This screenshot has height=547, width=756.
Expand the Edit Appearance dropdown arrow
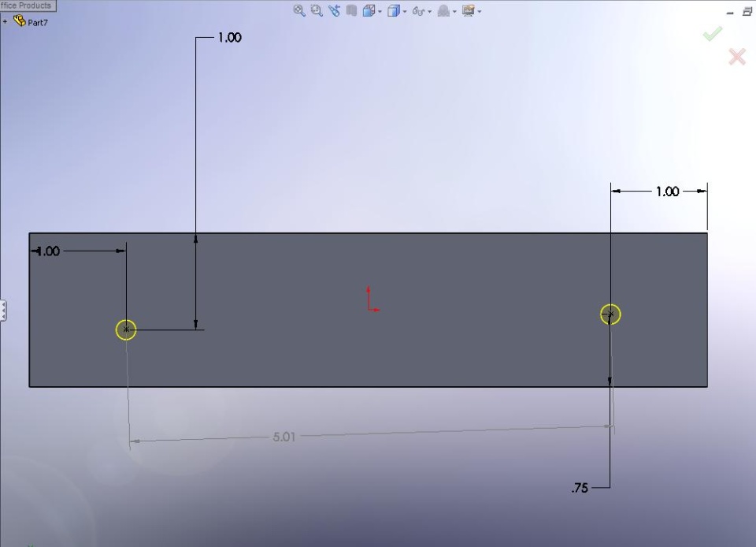(x=454, y=12)
